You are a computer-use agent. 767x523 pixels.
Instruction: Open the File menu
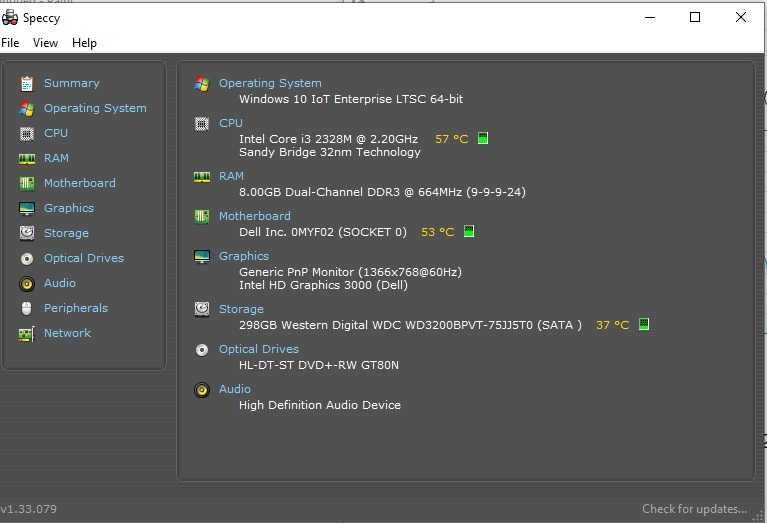point(10,43)
